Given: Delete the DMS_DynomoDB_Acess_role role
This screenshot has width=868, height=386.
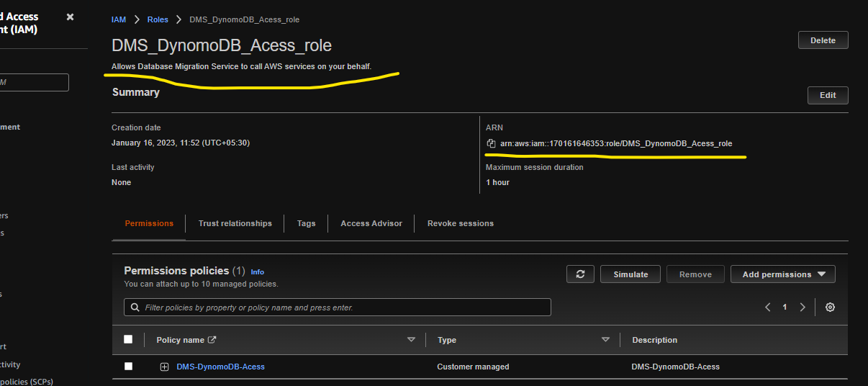Looking at the screenshot, I should [x=823, y=40].
